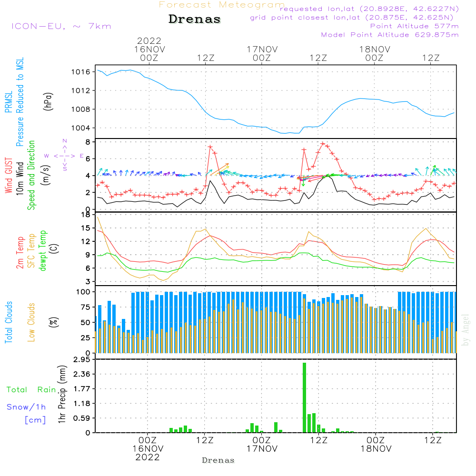Viewport: 476px width, 476px height.
Task: Click the '2.95' precipitation axis value
Action: (82, 360)
